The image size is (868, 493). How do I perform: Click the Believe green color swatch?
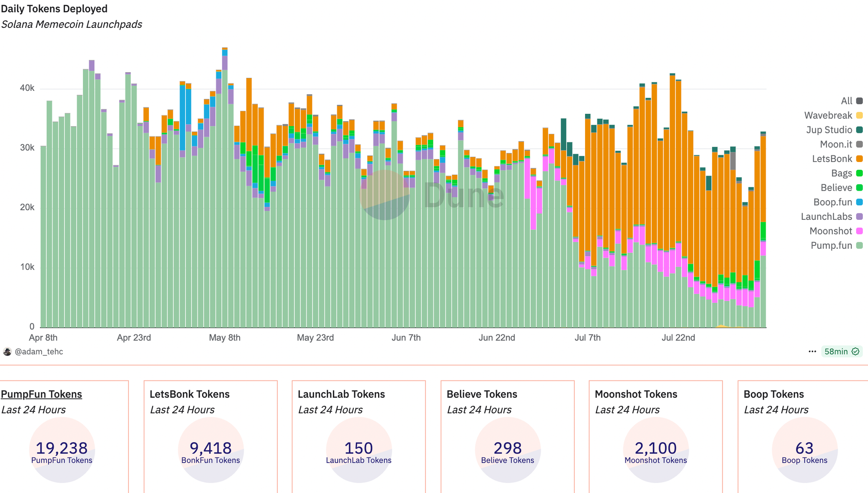point(859,187)
